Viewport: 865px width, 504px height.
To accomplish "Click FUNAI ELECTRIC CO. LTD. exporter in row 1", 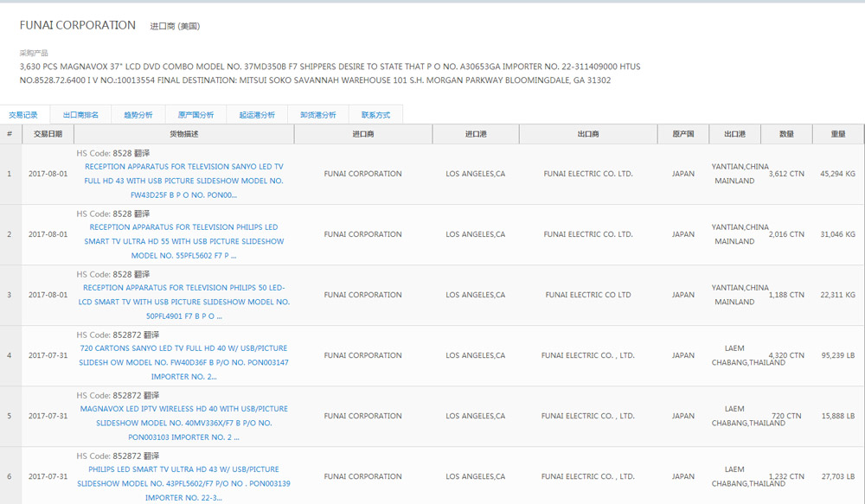I will (588, 174).
